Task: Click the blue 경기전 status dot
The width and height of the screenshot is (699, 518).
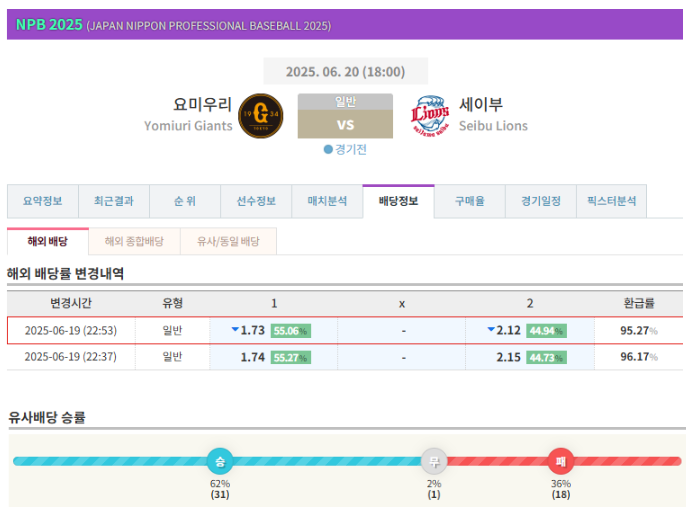Action: pyautogui.click(x=328, y=149)
